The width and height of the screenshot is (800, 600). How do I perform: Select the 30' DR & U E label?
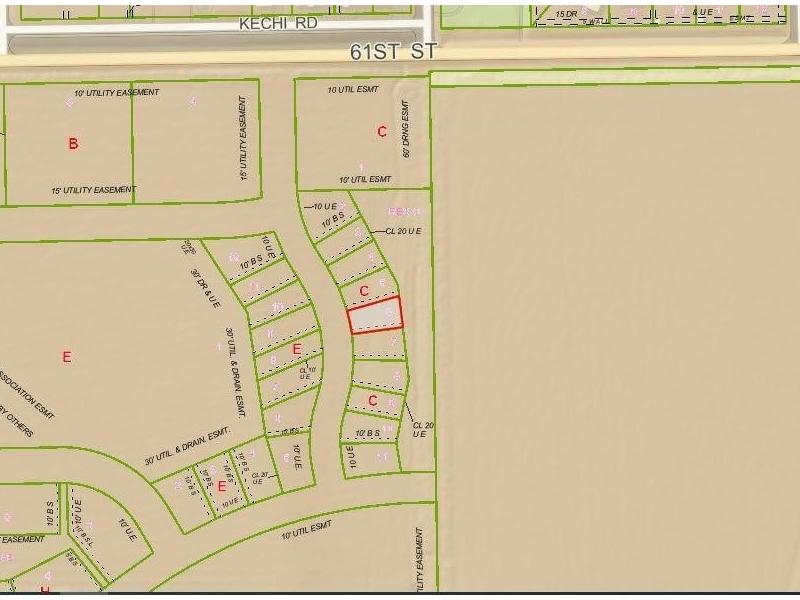pyautogui.click(x=206, y=286)
